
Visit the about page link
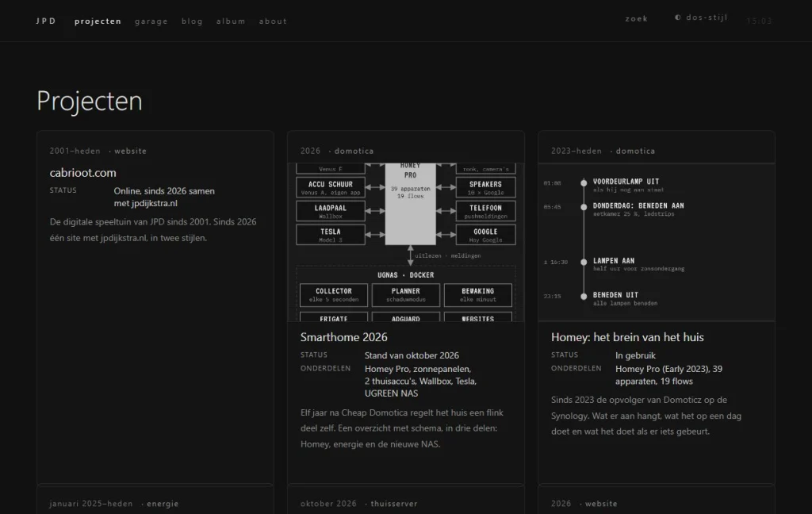tap(273, 21)
